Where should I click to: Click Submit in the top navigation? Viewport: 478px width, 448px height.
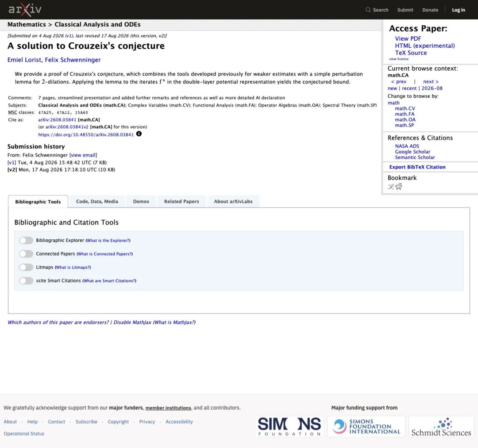(x=405, y=10)
